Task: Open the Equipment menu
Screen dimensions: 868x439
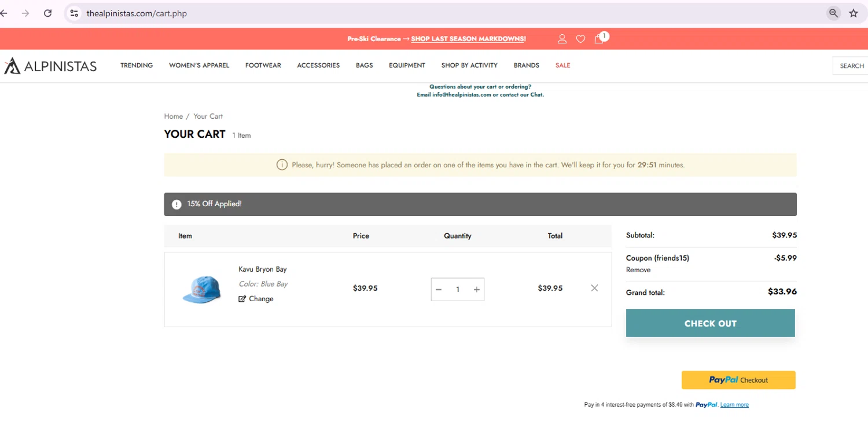Action: point(407,65)
